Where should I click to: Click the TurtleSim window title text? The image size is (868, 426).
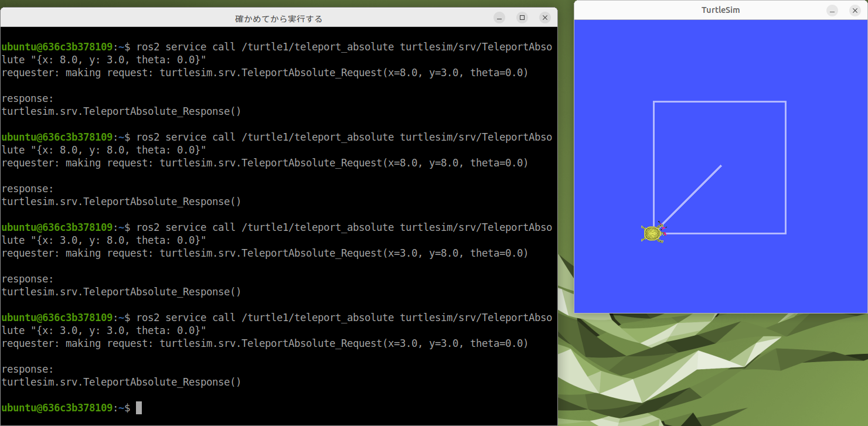point(720,10)
